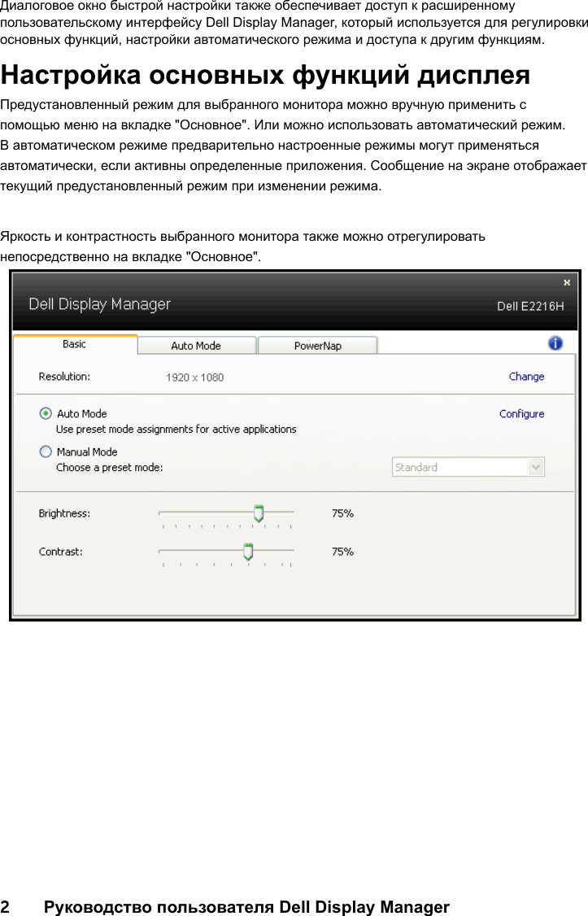
Task: Switch to the Auto Mode tab
Action: click(196, 345)
